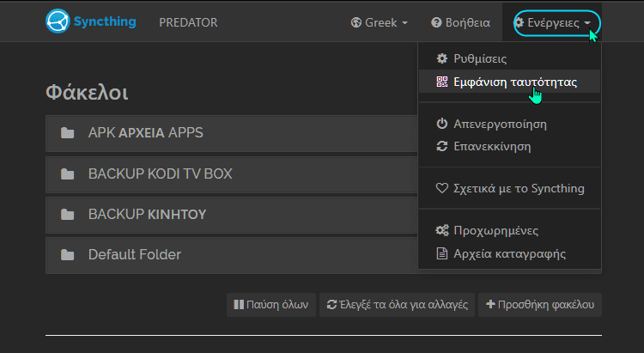Screen dimensions: 644x353
Task: Expand the APK ΑΡΧΕΙΑ APPS folder
Action: (231, 133)
